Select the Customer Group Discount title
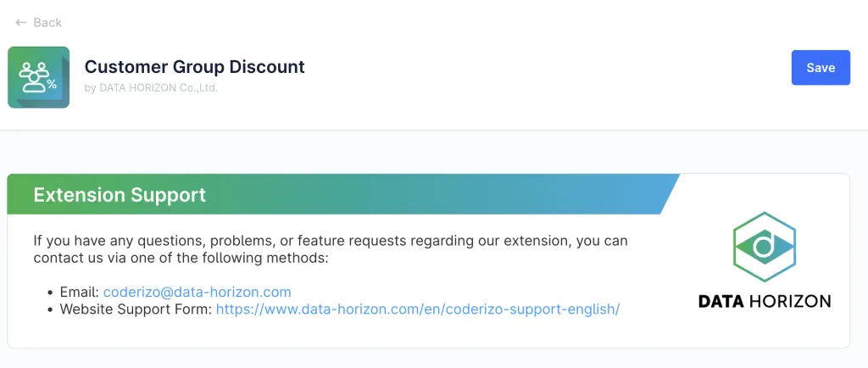Image resolution: width=868 pixels, height=368 pixels. pyautogui.click(x=194, y=67)
